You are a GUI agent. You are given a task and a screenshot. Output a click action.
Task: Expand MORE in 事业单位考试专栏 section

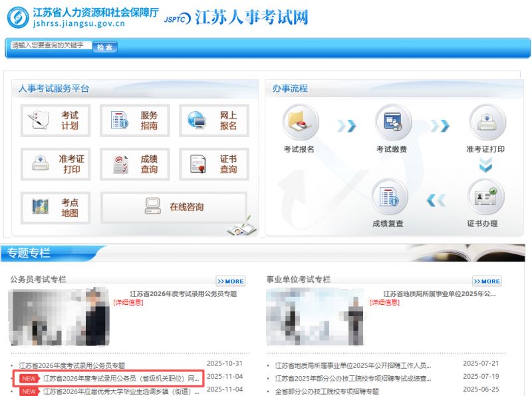point(487,281)
